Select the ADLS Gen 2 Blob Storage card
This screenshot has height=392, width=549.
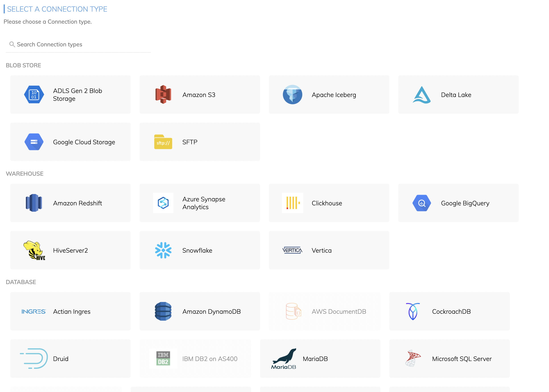pyautogui.click(x=70, y=95)
